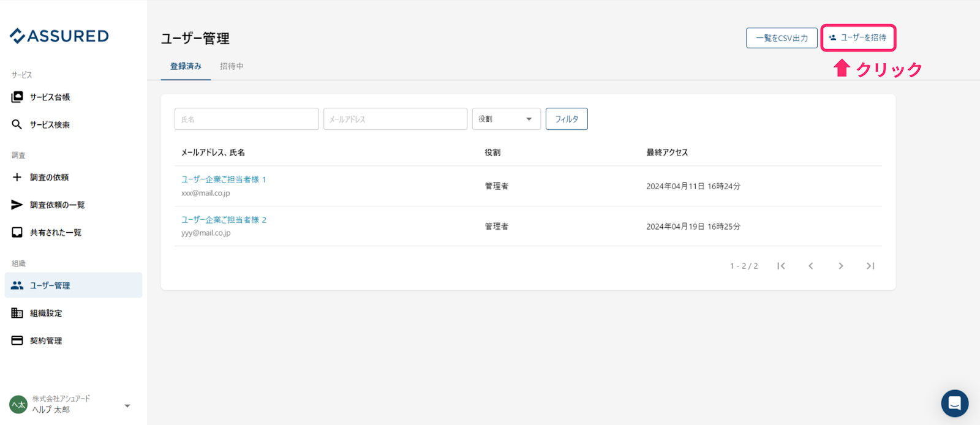Go to the next page of results
This screenshot has width=980, height=425.
pos(841,266)
